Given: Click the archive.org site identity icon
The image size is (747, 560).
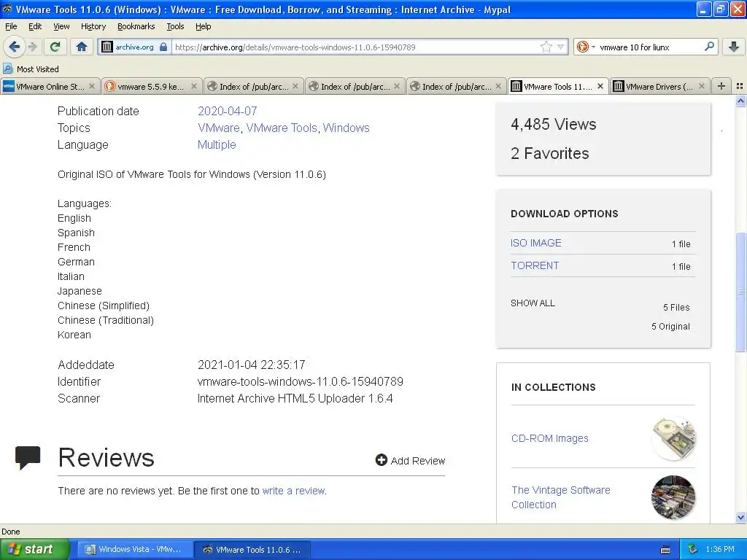Looking at the screenshot, I should pyautogui.click(x=107, y=47).
